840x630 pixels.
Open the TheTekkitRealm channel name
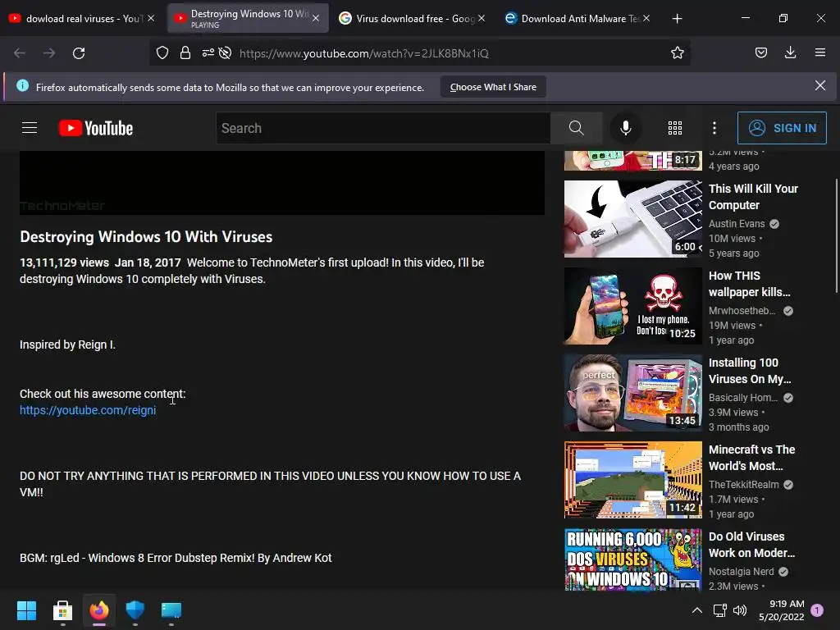[x=743, y=484]
